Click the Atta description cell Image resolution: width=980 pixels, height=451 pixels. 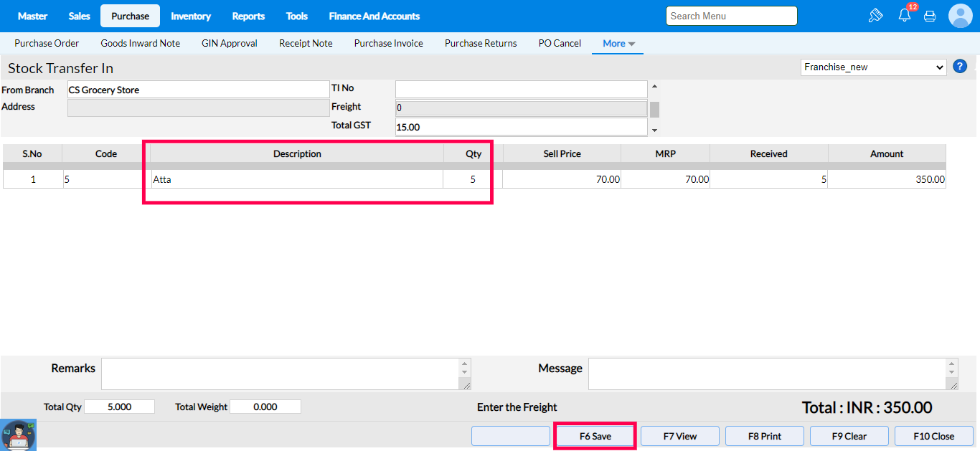[x=297, y=179]
